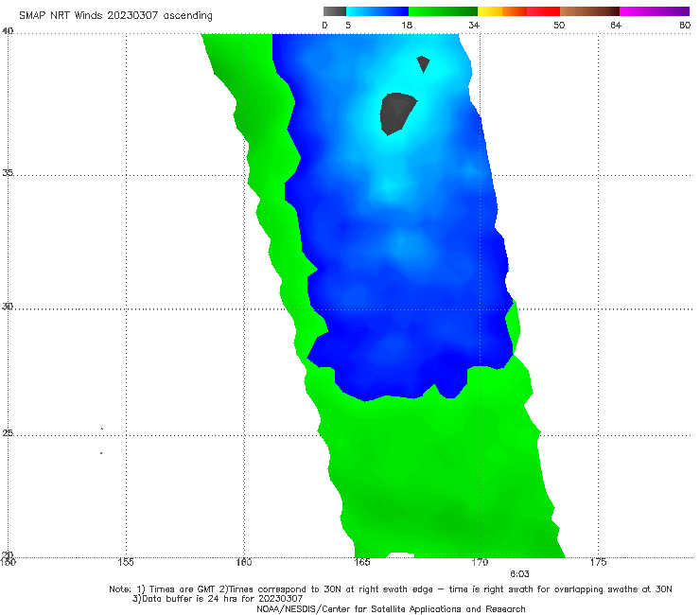Click the longitude label '165'
The image size is (700, 615).
(x=362, y=562)
